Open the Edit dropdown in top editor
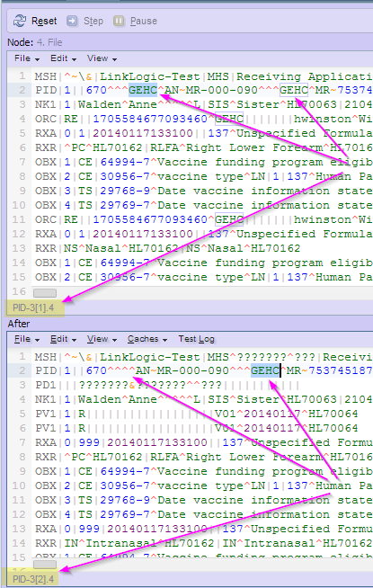 coord(63,58)
